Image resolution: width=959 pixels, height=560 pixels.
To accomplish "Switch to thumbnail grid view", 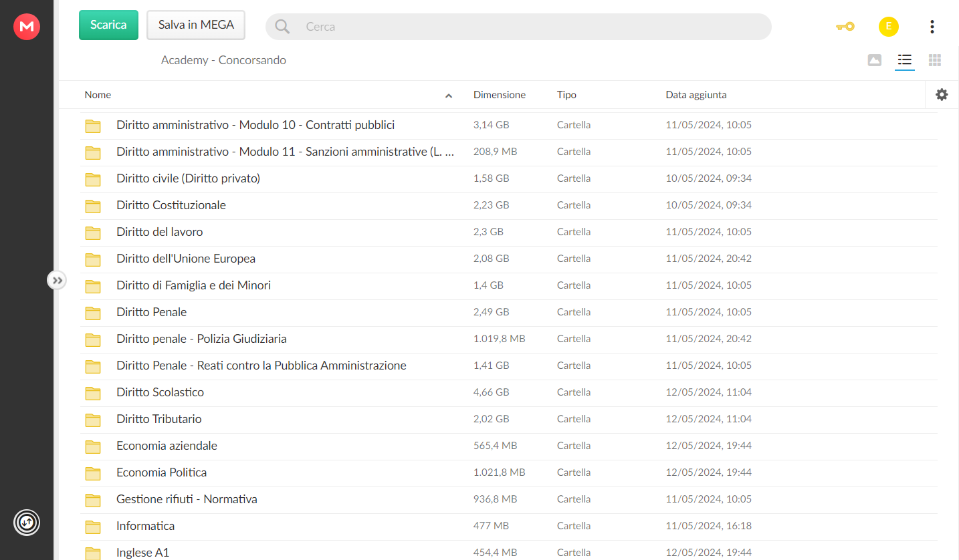I will [x=935, y=60].
